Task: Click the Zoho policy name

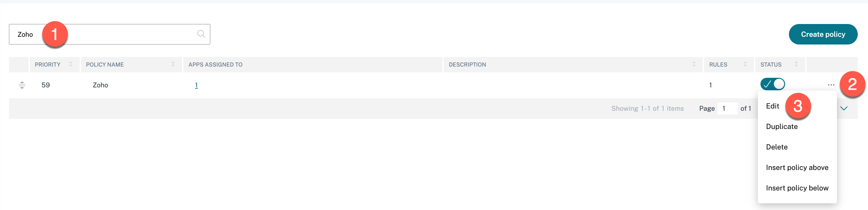Action: 100,85
